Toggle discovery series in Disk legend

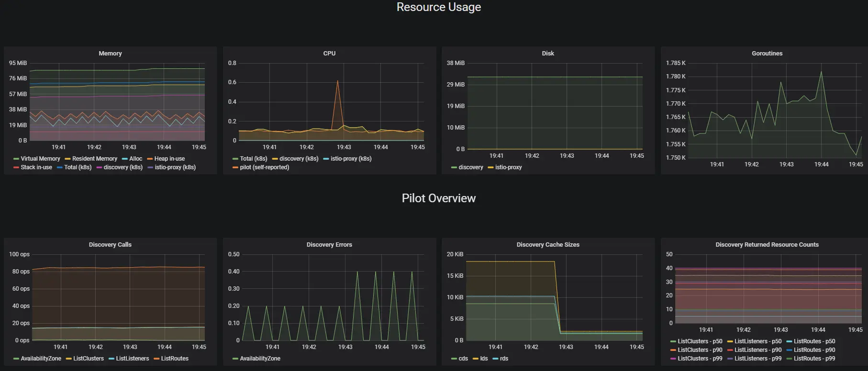pos(471,167)
